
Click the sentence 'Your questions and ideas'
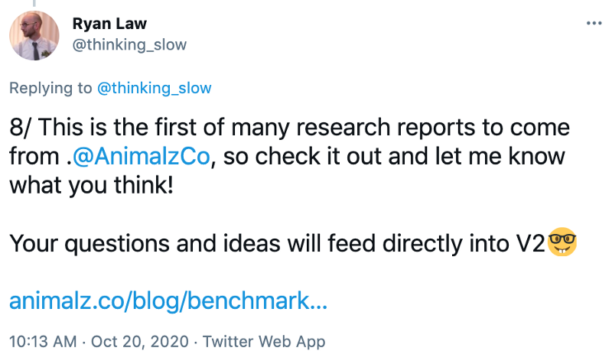coord(145,244)
